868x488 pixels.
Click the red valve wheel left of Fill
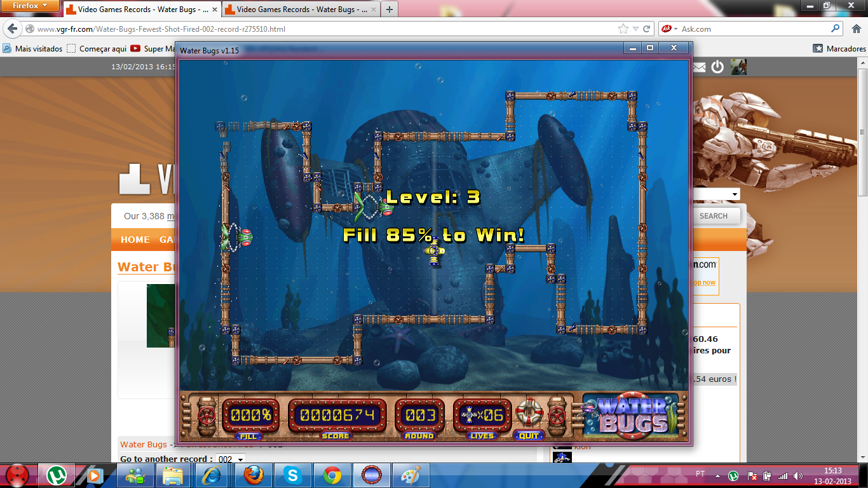(x=206, y=416)
